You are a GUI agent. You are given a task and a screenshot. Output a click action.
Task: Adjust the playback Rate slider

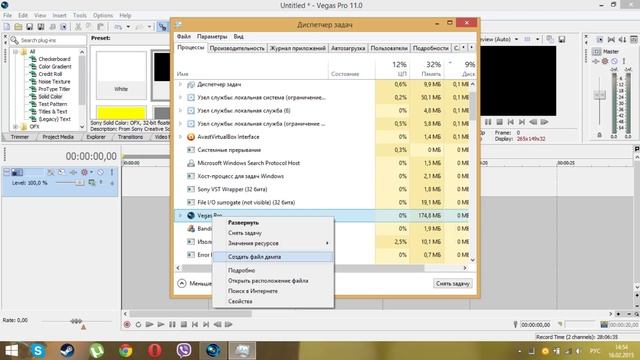tap(76, 321)
